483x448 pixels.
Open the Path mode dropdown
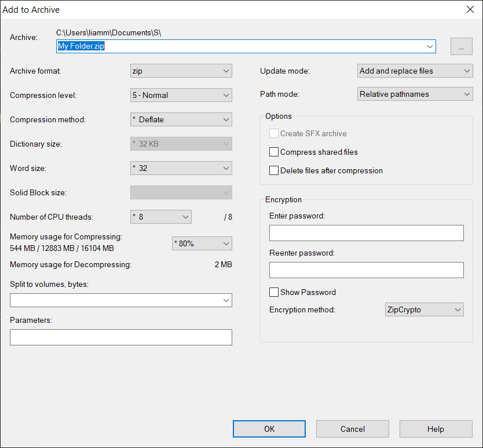pyautogui.click(x=415, y=94)
